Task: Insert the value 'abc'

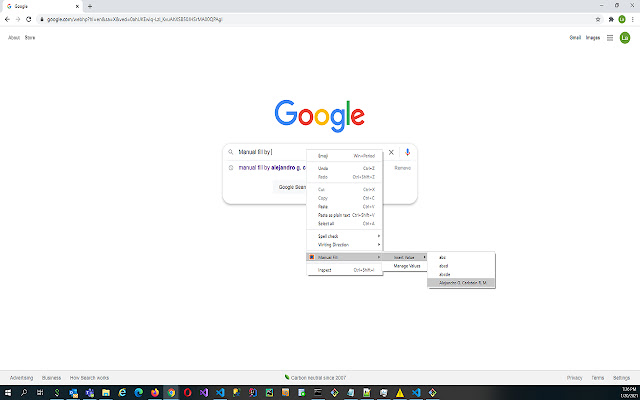Action: coord(461,258)
